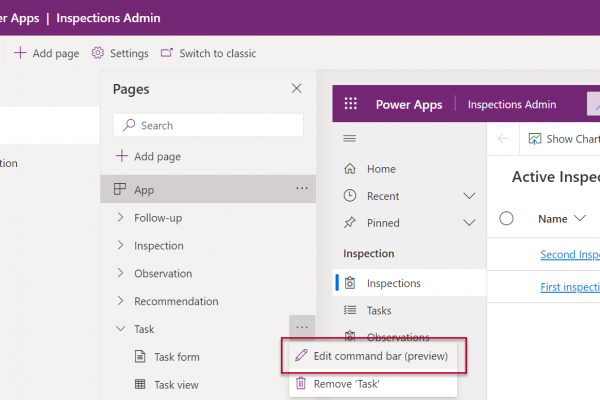Open the ellipsis menu next to App
This screenshot has width=600, height=400.
point(302,188)
